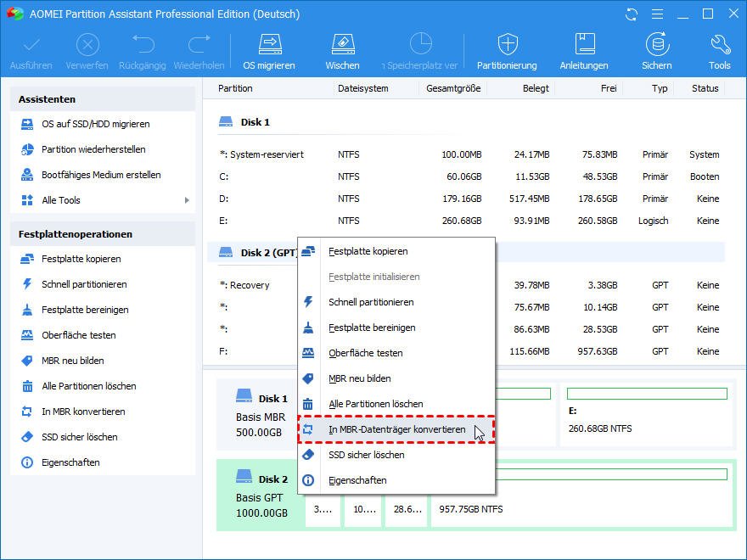
Task: Select the E: partition row in list
Action: click(466, 221)
